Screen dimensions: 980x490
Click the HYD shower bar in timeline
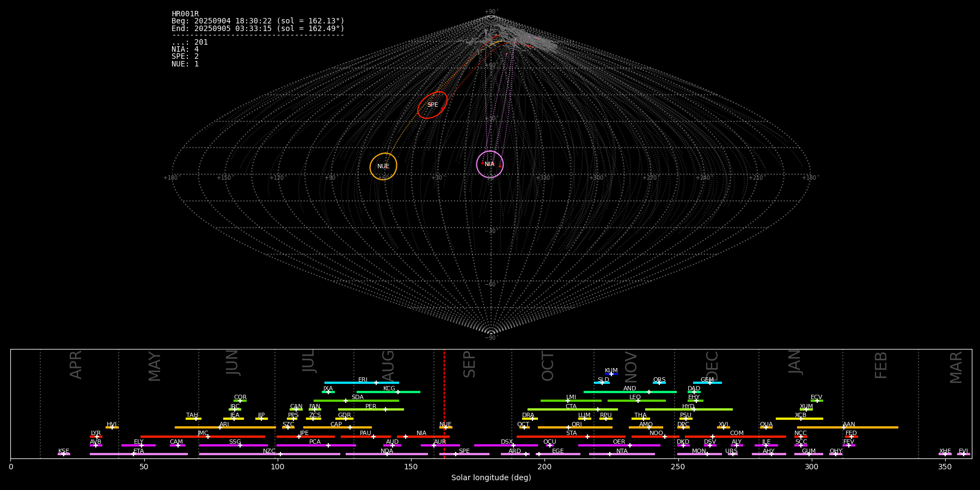pos(689,409)
